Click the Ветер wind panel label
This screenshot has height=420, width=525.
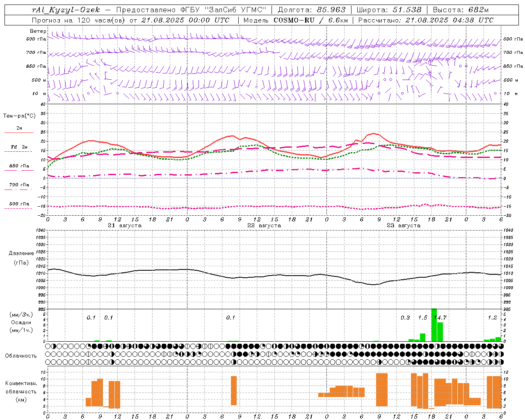click(x=38, y=31)
